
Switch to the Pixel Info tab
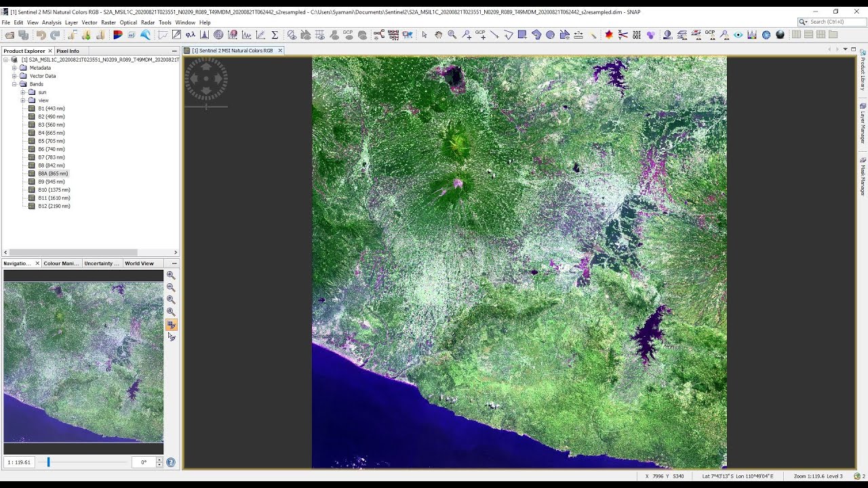[68, 51]
